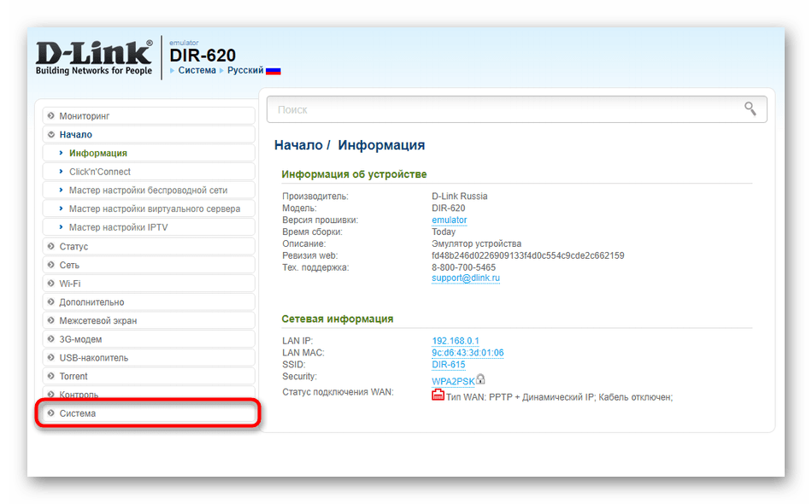Screen dimensions: 812x504
Task: Open the Система dropdown in header
Action: tap(197, 70)
